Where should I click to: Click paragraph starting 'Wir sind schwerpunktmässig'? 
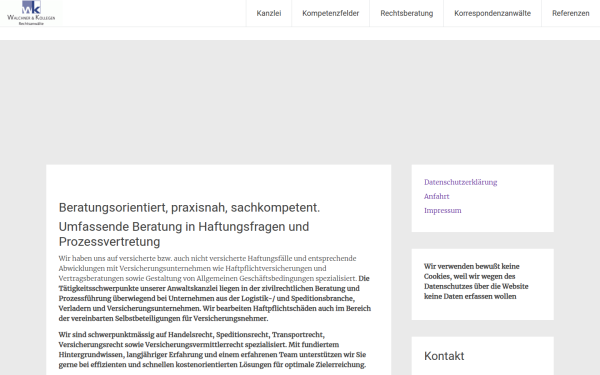coord(212,349)
